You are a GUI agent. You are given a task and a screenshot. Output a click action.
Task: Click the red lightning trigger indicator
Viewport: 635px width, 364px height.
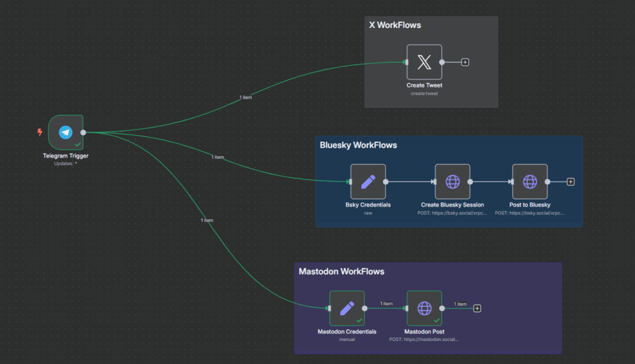click(40, 132)
